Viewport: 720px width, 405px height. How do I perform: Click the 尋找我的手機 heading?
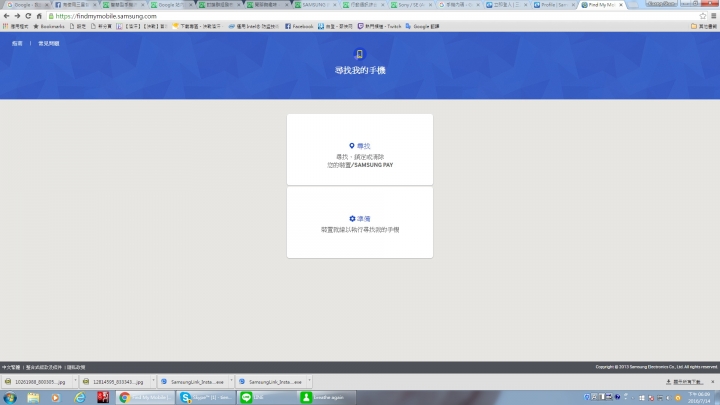coord(360,70)
